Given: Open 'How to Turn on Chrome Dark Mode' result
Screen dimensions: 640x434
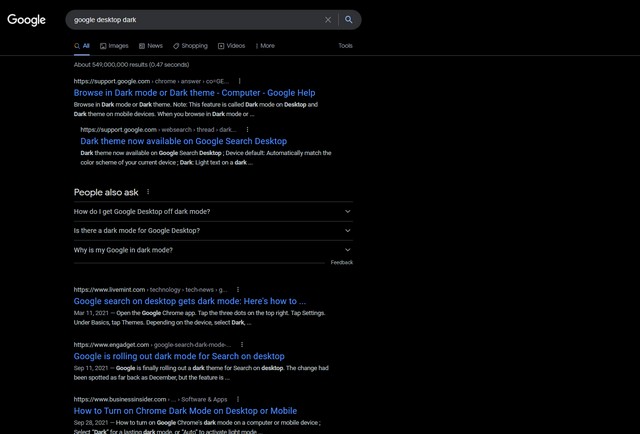Looking at the screenshot, I should coord(185,411).
